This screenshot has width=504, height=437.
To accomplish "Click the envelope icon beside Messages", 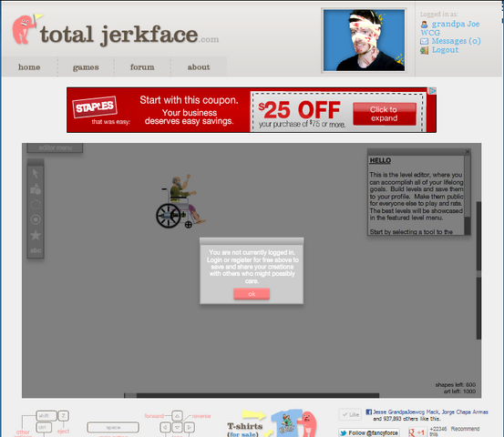I will click(x=425, y=41).
